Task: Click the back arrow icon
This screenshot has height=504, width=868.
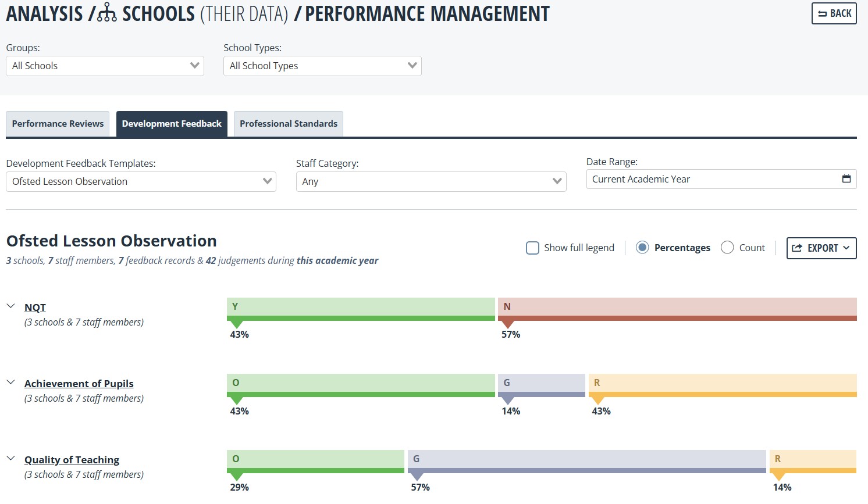Action: (822, 14)
